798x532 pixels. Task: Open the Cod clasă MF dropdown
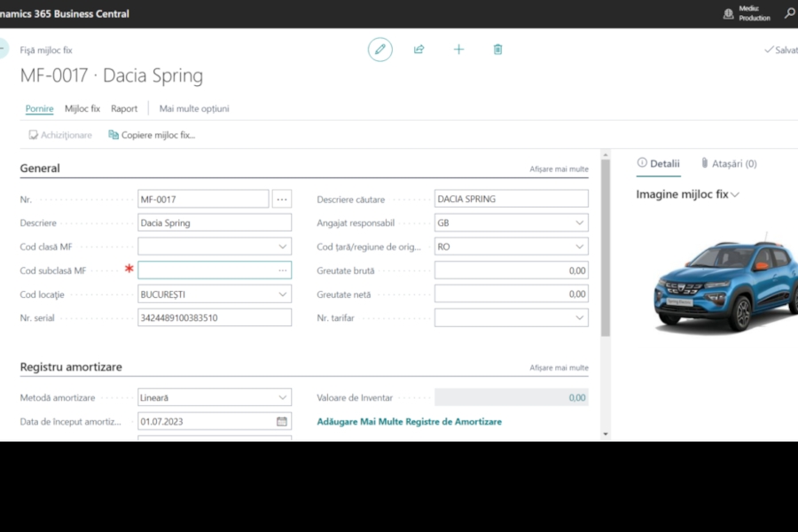(283, 246)
